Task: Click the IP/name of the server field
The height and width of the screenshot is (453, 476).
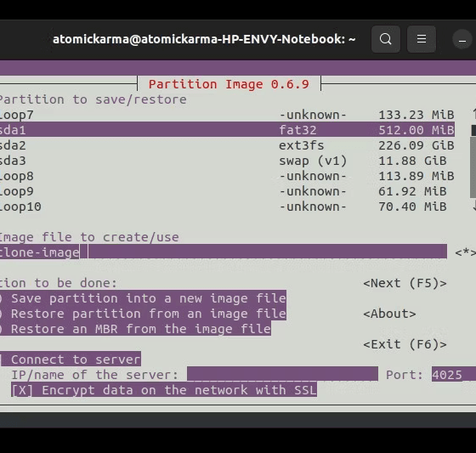Action: tap(282, 374)
